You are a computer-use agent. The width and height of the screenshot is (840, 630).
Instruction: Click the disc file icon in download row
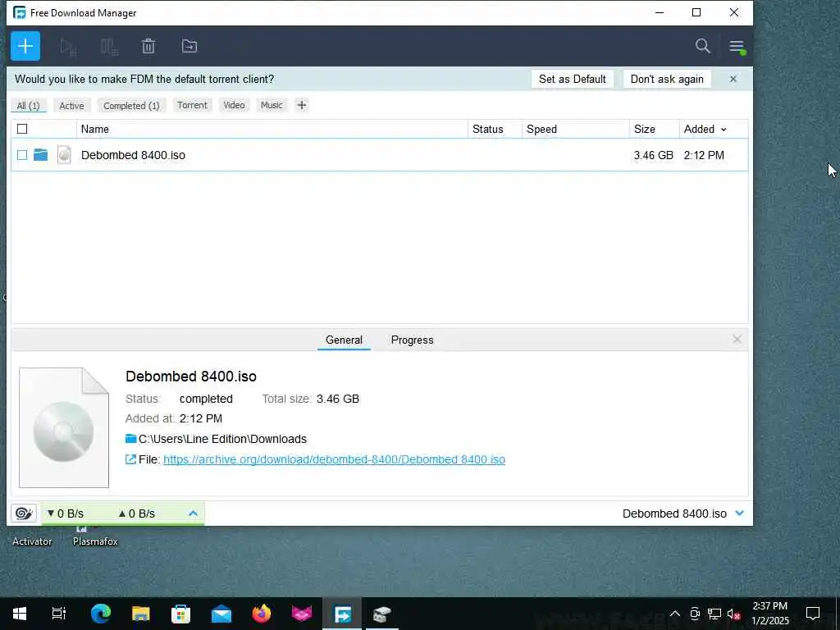click(64, 155)
